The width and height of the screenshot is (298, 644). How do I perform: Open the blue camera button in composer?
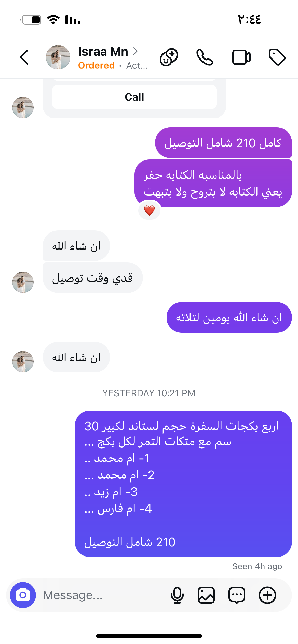click(23, 595)
